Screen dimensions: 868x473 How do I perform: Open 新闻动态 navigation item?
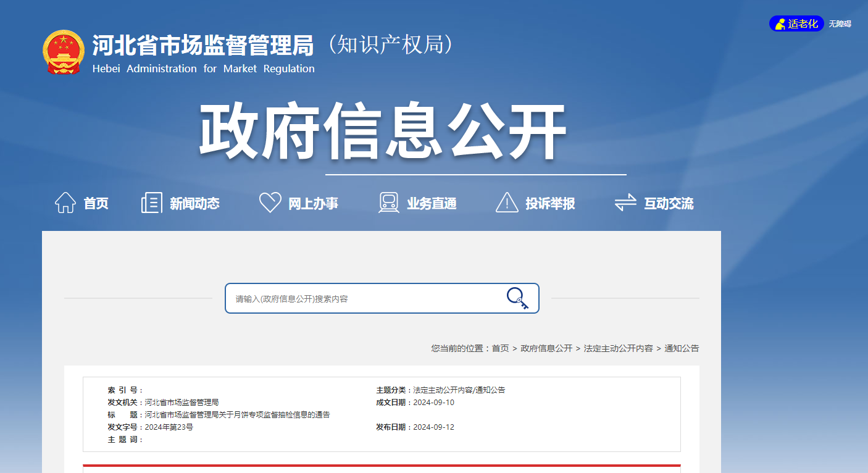pyautogui.click(x=195, y=203)
